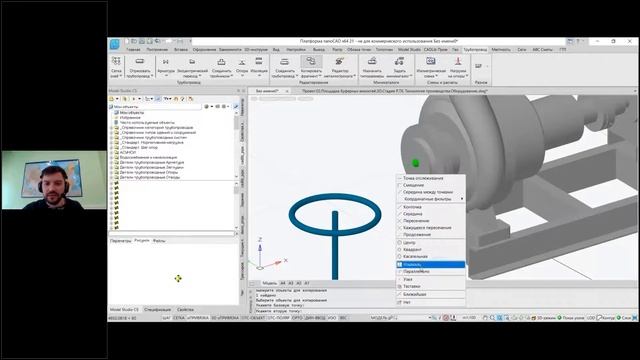Click the Отрисовать трубопровод icon
Image resolution: width=640 pixels, height=360 pixels.
[140, 61]
